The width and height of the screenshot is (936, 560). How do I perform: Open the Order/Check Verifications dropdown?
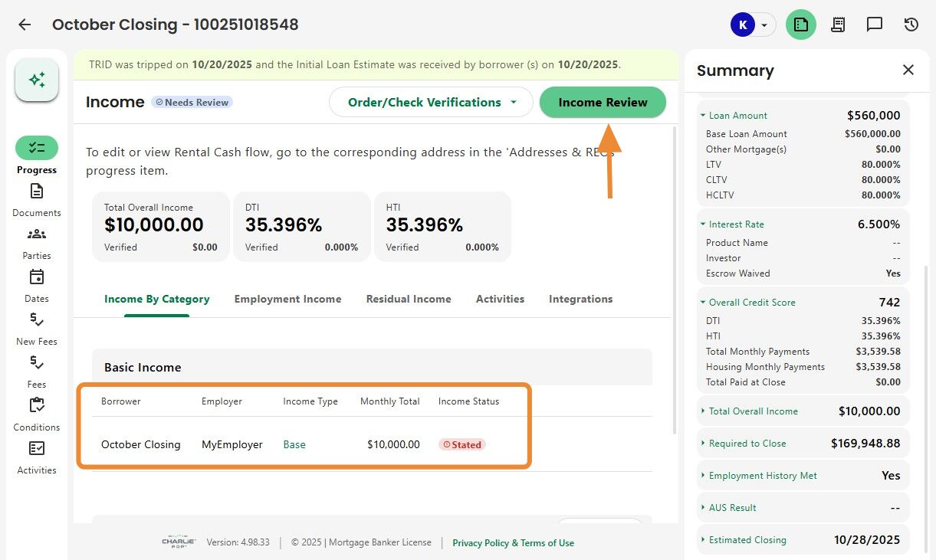pos(431,102)
